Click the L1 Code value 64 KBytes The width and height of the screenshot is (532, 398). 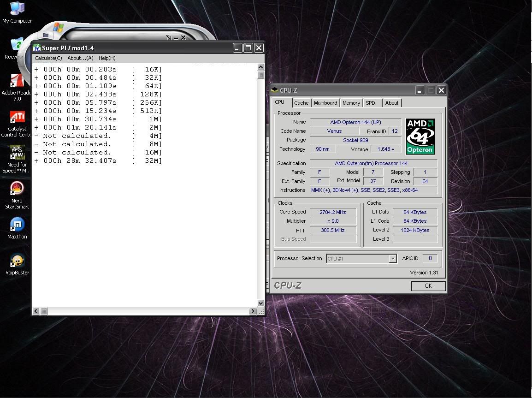(415, 221)
